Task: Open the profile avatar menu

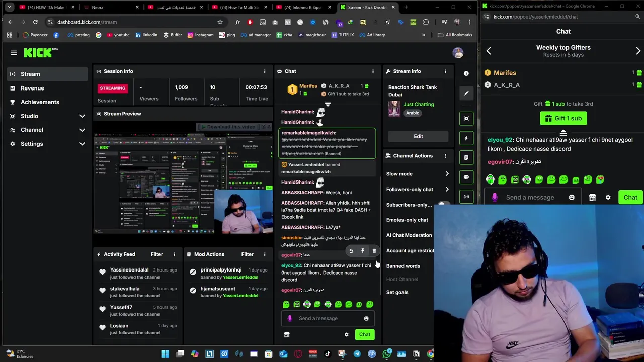Action: pyautogui.click(x=458, y=52)
